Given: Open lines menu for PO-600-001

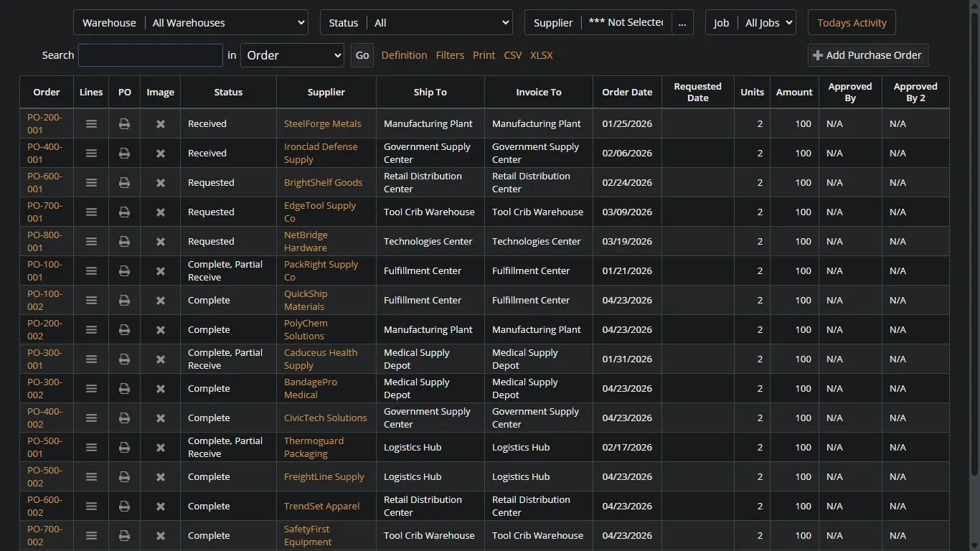Looking at the screenshot, I should 91,183.
